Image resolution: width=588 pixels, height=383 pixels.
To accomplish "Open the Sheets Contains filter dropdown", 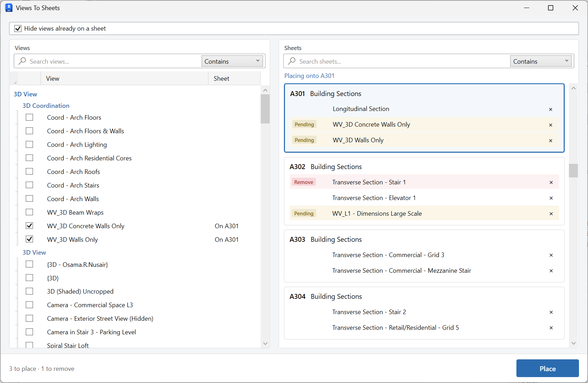I will point(541,61).
